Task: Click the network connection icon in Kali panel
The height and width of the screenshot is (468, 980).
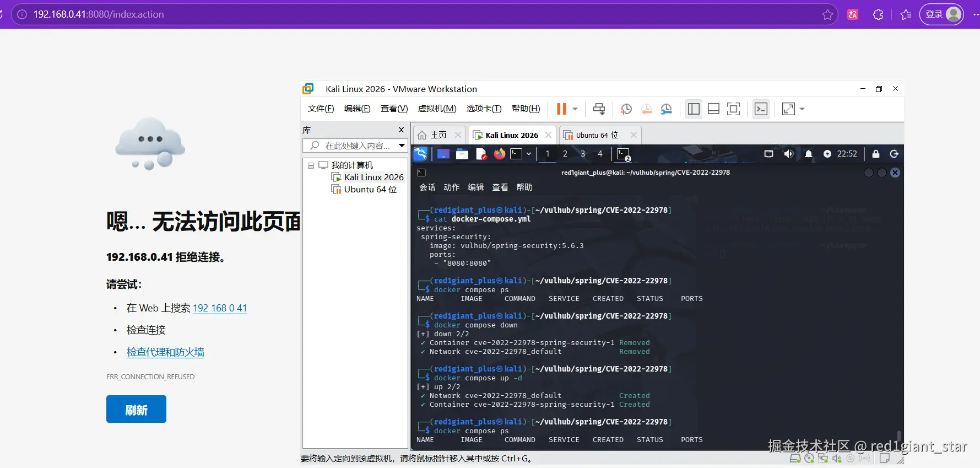Action: 769,154
